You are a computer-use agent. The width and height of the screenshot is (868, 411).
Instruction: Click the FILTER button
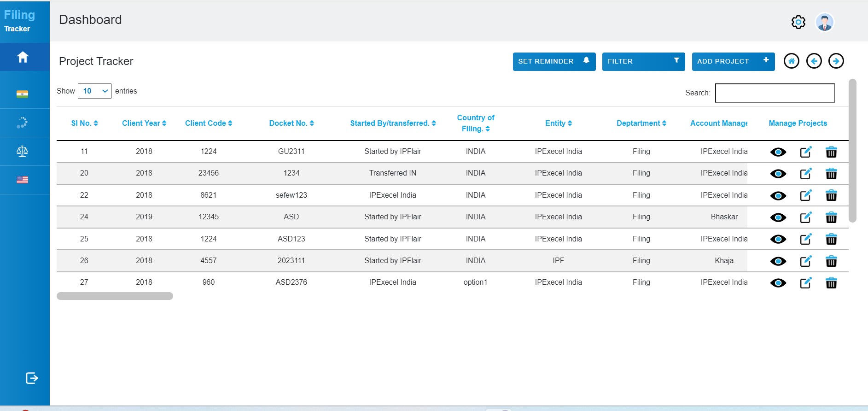[644, 61]
